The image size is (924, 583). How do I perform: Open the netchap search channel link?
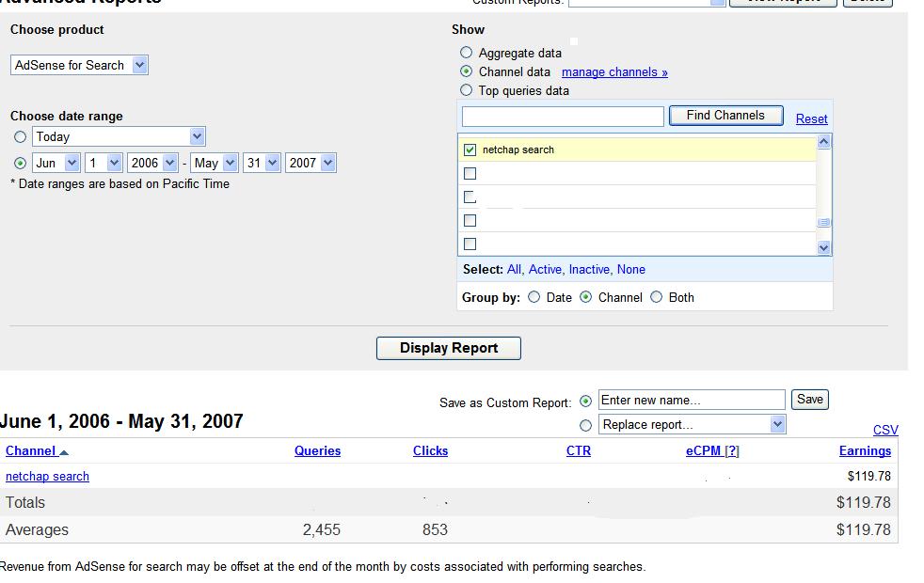click(x=47, y=477)
